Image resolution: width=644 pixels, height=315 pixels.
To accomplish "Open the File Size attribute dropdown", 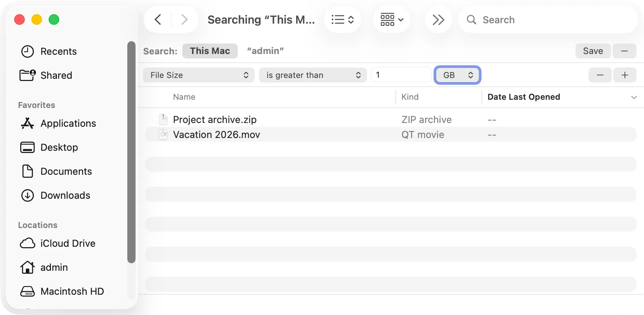I will [x=199, y=75].
